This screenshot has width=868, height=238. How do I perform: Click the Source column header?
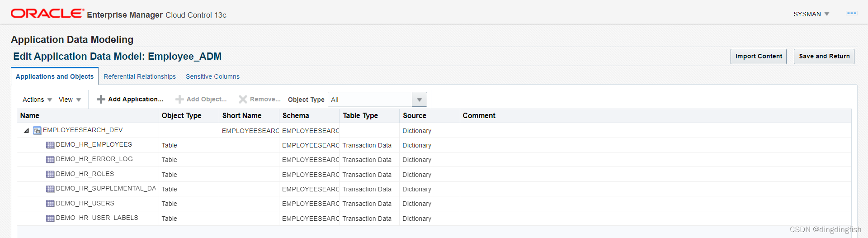click(429, 116)
